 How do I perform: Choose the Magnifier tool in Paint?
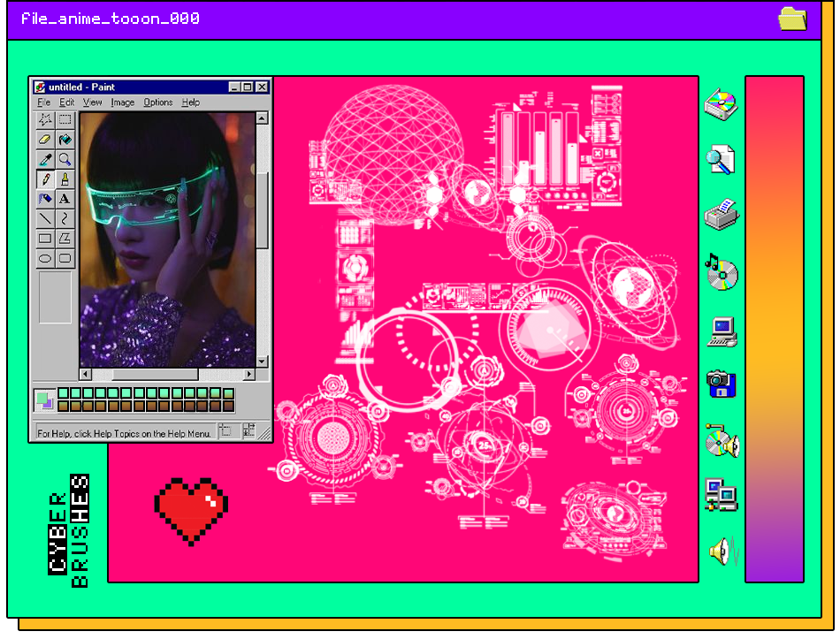coord(65,159)
